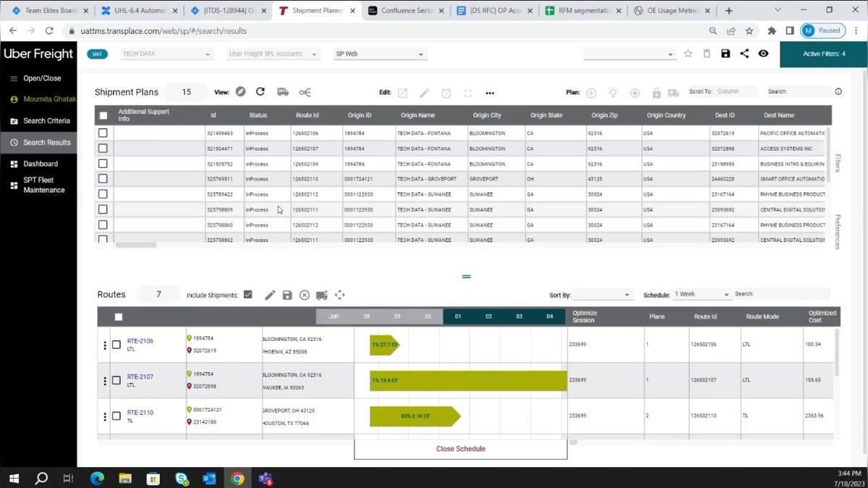Click the save icon in the Routes toolbar
This screenshot has height=488, width=868.
[287, 295]
